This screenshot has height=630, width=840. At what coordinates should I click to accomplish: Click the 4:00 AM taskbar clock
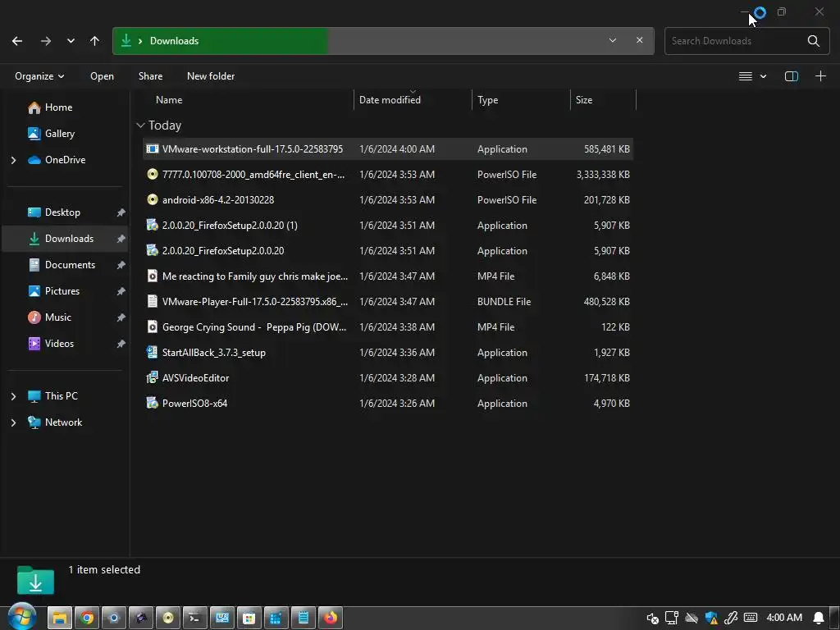pyautogui.click(x=784, y=618)
